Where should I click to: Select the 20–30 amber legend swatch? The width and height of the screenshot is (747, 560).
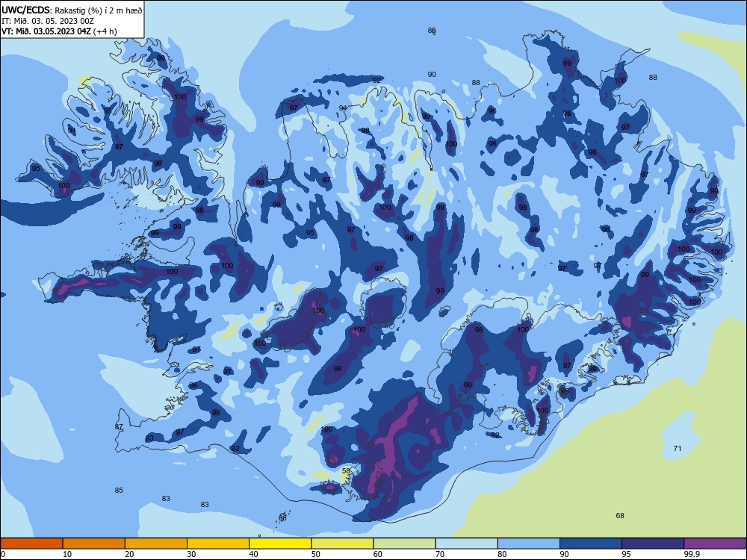tap(156, 544)
